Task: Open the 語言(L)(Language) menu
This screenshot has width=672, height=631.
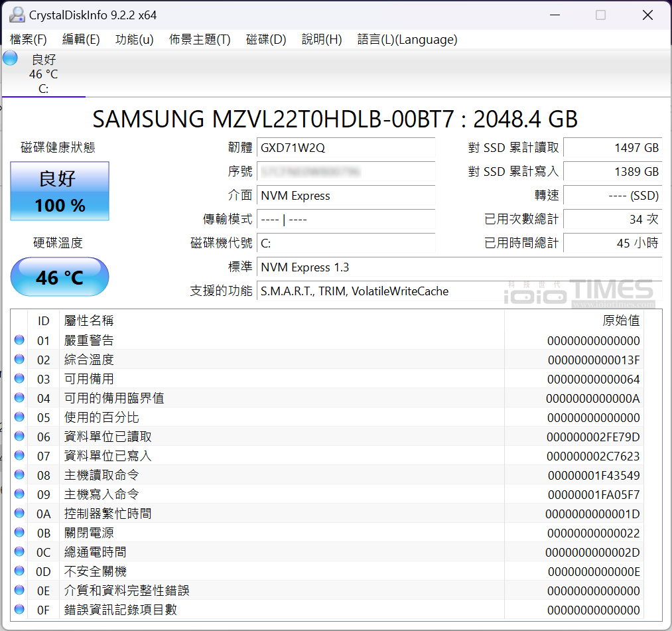Action: pos(407,39)
